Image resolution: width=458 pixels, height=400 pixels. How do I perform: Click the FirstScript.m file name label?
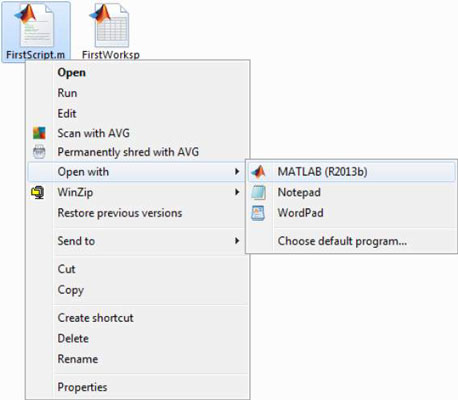coord(35,55)
